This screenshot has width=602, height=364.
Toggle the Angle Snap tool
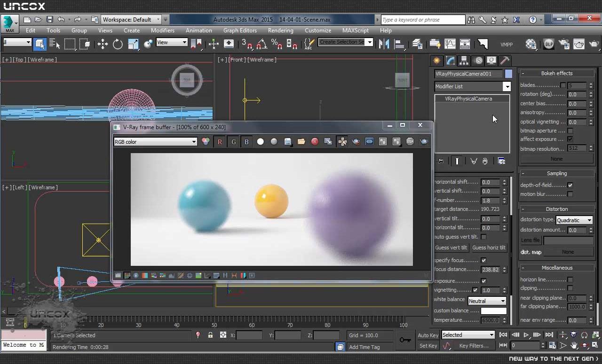pyautogui.click(x=262, y=44)
